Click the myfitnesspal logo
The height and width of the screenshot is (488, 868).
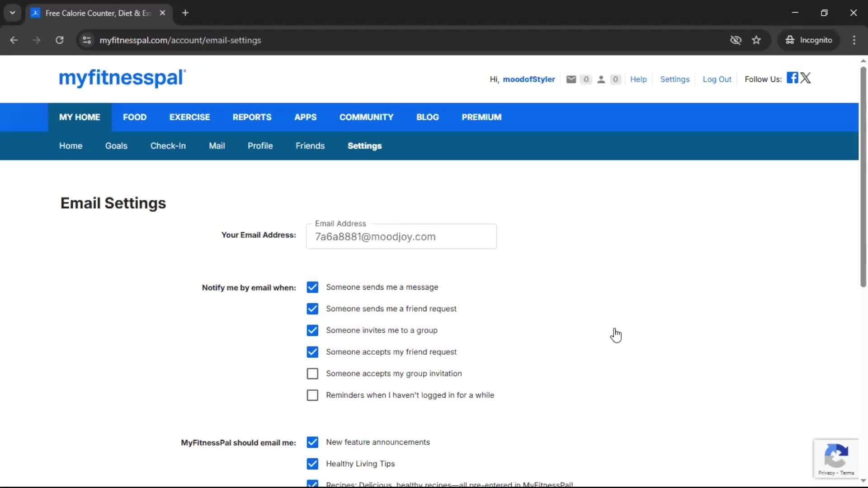[123, 78]
